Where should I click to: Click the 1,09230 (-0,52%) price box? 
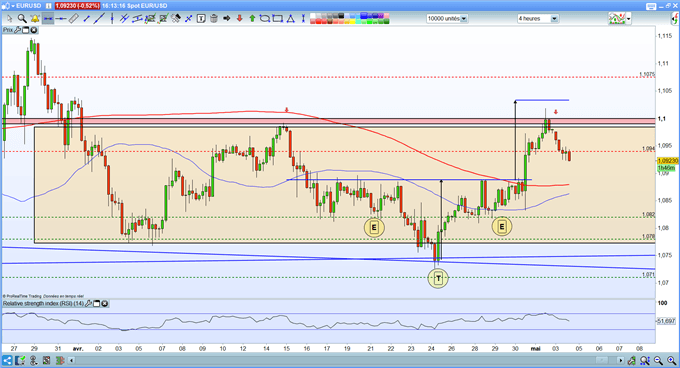pyautogui.click(x=78, y=6)
